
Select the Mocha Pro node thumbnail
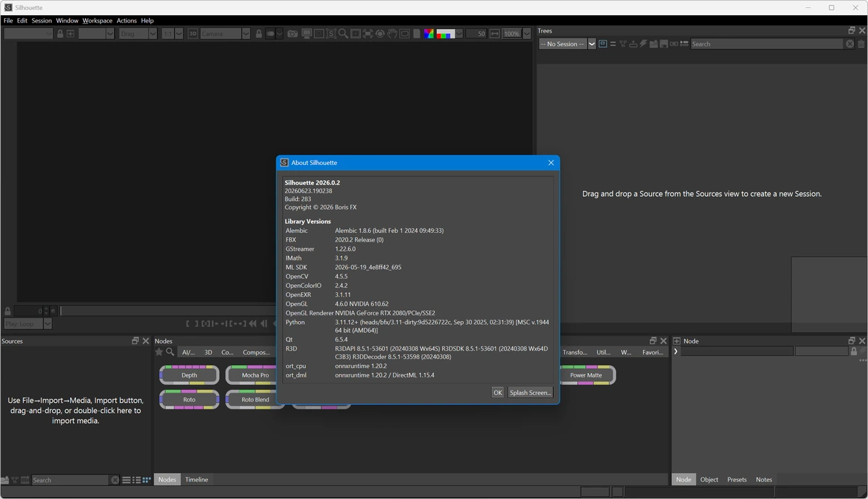[255, 375]
